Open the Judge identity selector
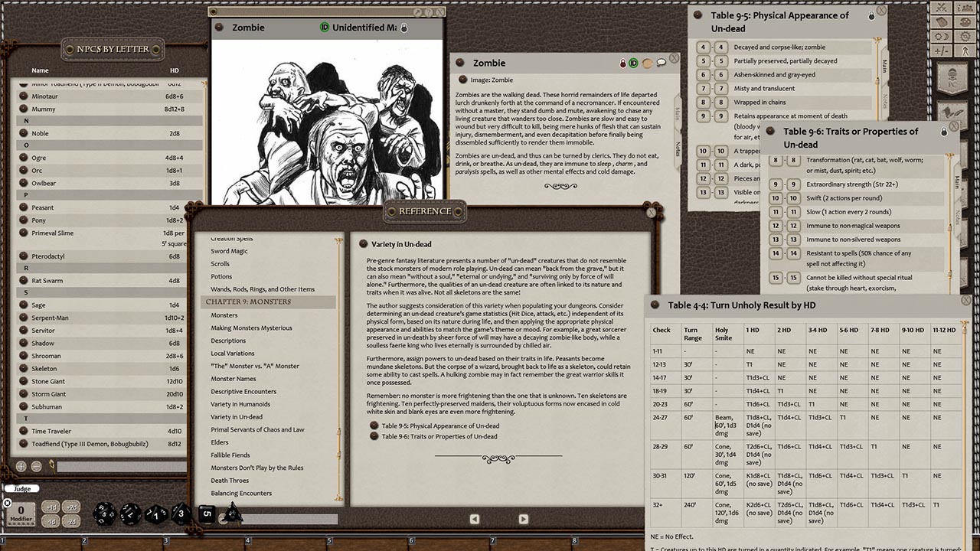The height and width of the screenshot is (551, 980). click(21, 488)
